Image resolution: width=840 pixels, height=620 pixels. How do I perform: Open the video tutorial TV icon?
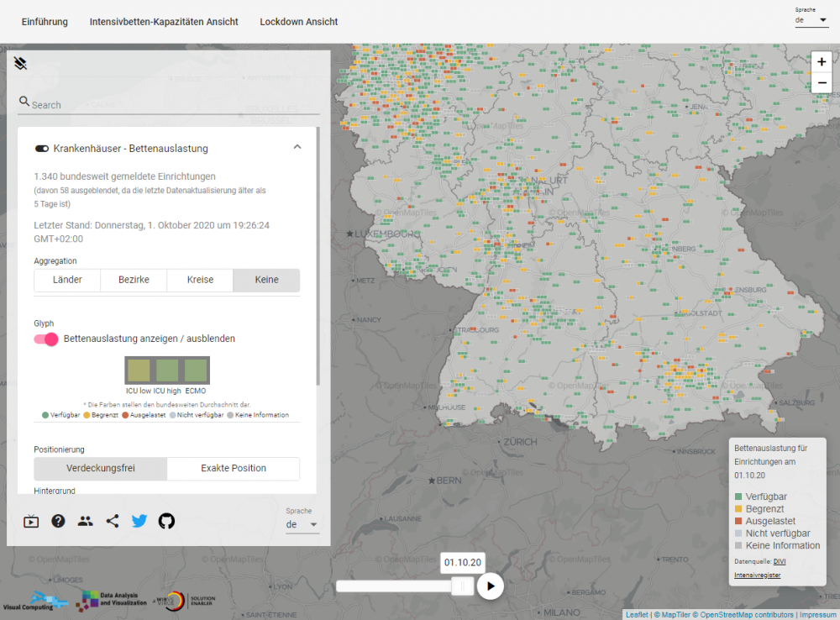[31, 521]
